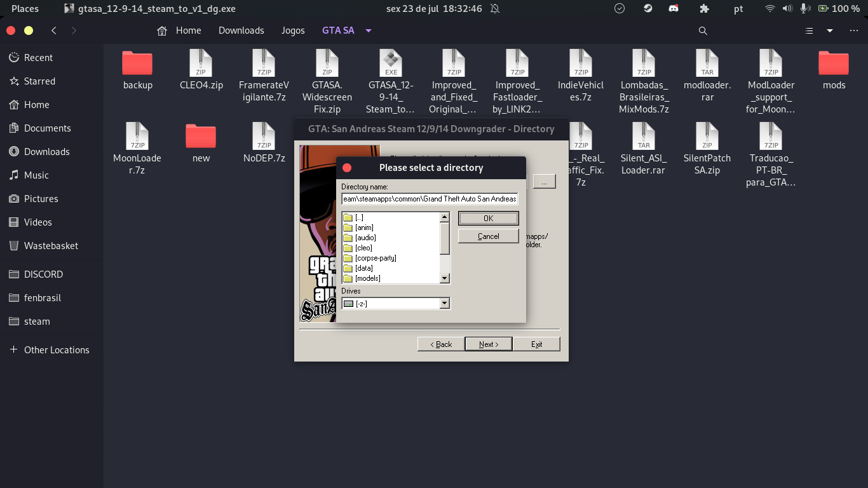Select ModLoader_support_for_Moon archive
The width and height of the screenshot is (868, 488).
[771, 81]
